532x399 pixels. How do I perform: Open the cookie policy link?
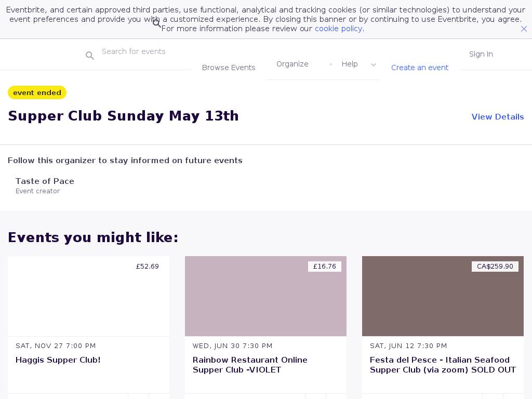[338, 29]
